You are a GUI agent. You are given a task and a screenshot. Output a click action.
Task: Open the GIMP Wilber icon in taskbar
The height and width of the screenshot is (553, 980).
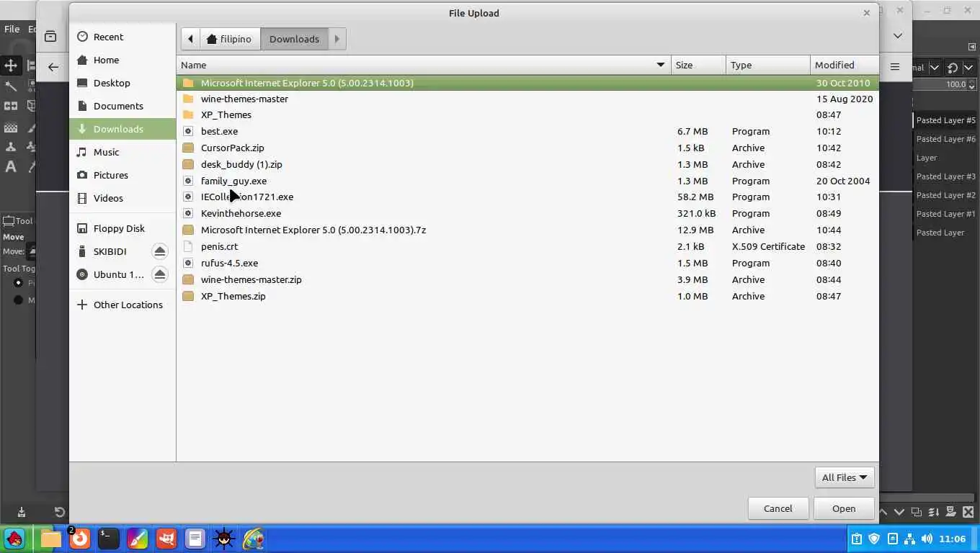click(x=166, y=539)
